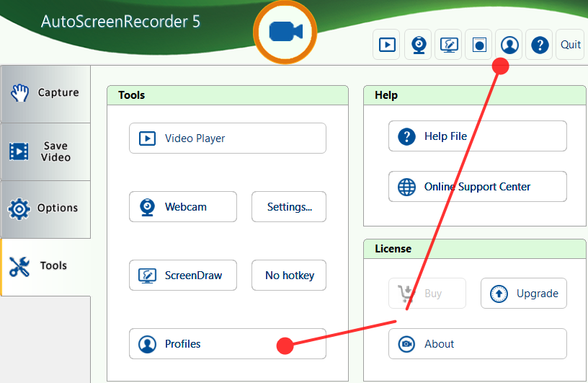
Task: Open webcam Settings... button
Action: 289,207
